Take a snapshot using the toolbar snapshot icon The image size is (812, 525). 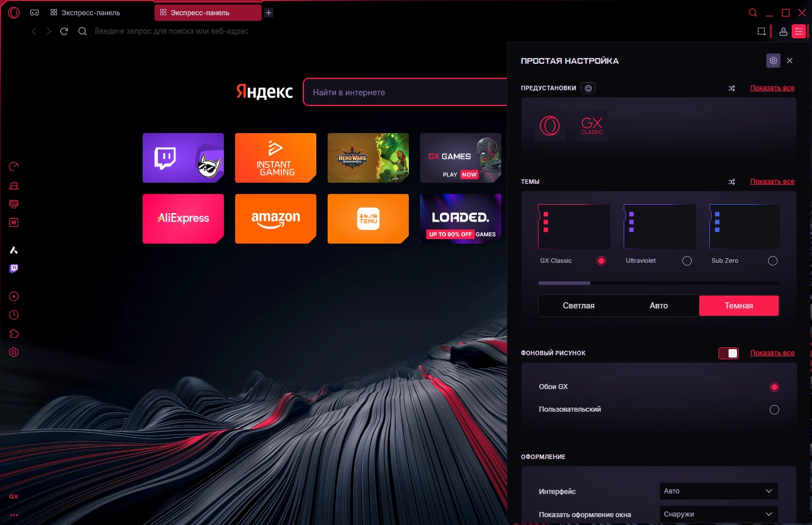tap(761, 32)
